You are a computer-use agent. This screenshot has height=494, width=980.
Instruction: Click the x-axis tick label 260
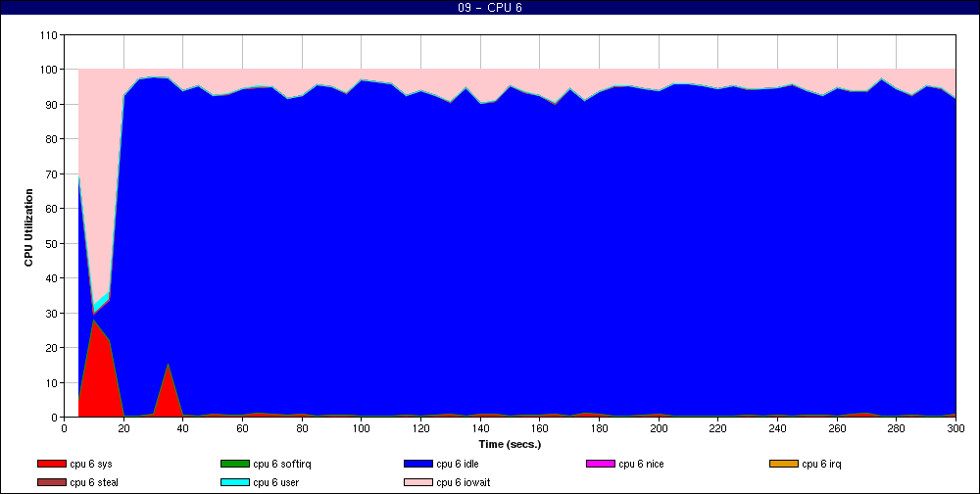(837, 428)
